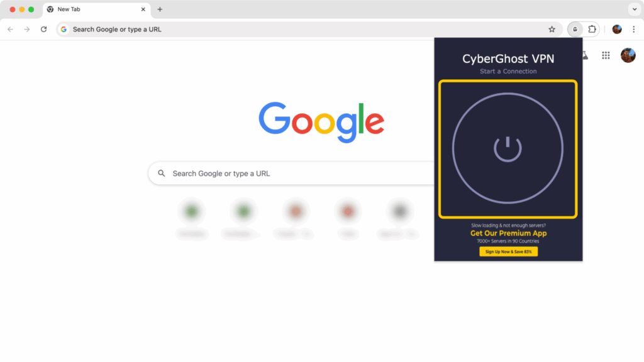Close the New Tab tab

click(x=143, y=9)
